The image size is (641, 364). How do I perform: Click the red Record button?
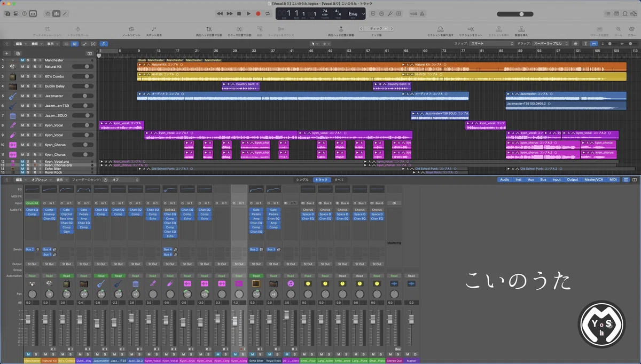pos(258,13)
